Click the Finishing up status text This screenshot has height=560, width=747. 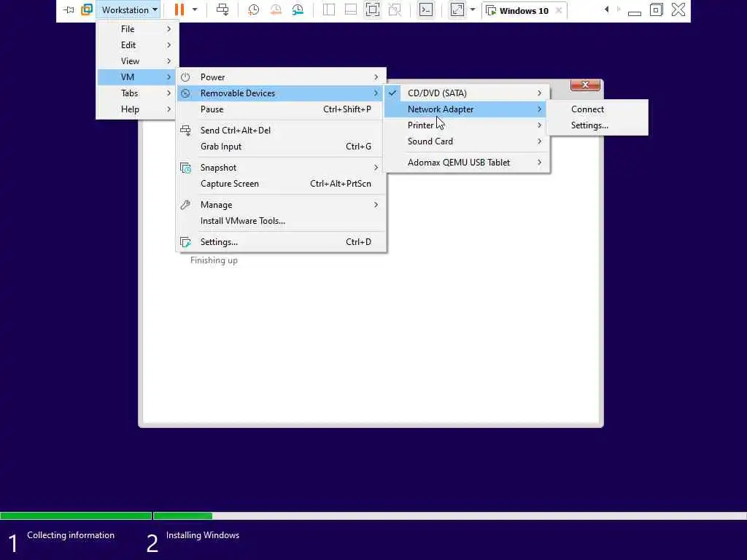click(x=214, y=260)
